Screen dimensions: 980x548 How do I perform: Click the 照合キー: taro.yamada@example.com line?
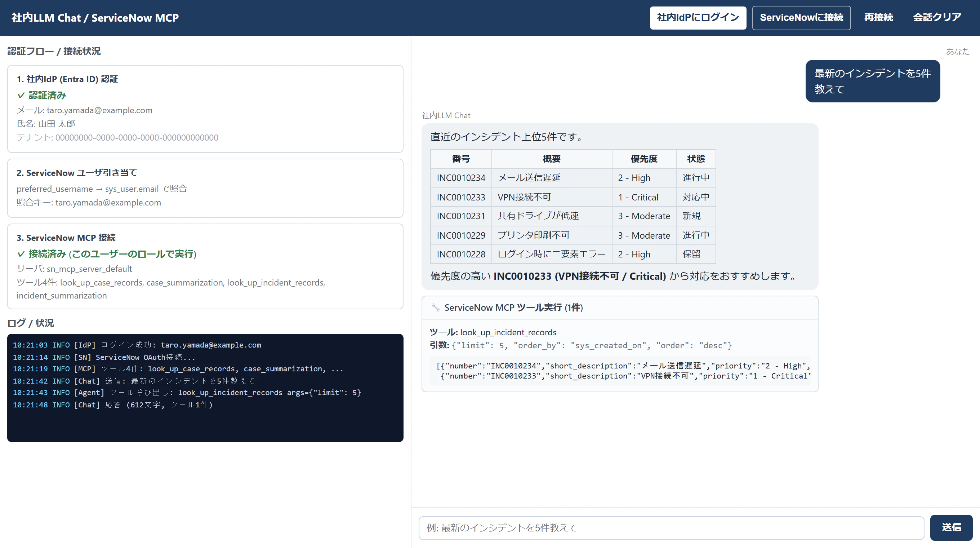89,203
